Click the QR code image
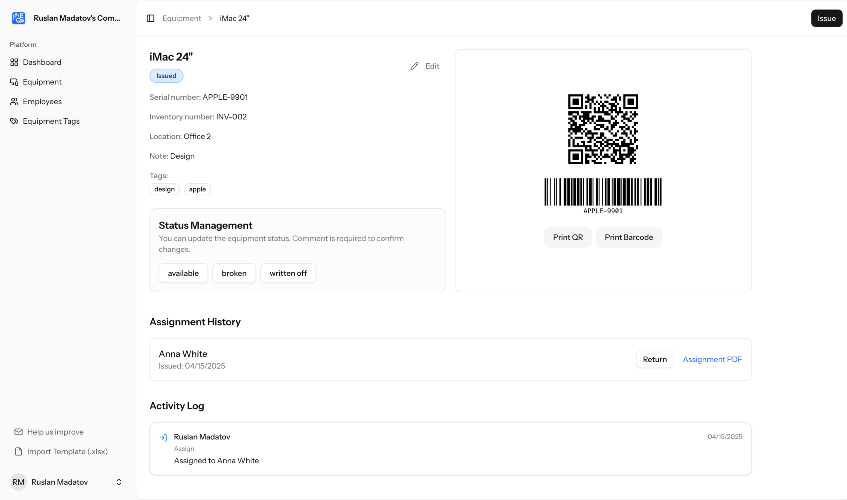This screenshot has width=847, height=500. [603, 129]
